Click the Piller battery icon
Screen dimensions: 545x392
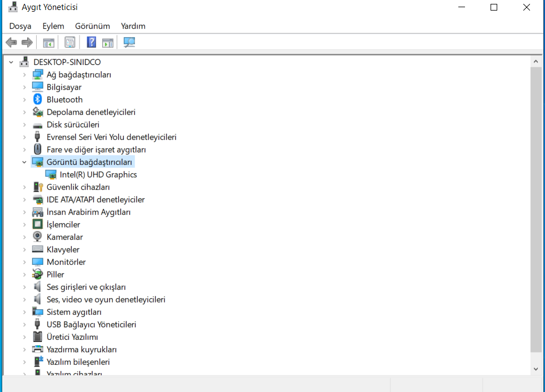(x=38, y=274)
